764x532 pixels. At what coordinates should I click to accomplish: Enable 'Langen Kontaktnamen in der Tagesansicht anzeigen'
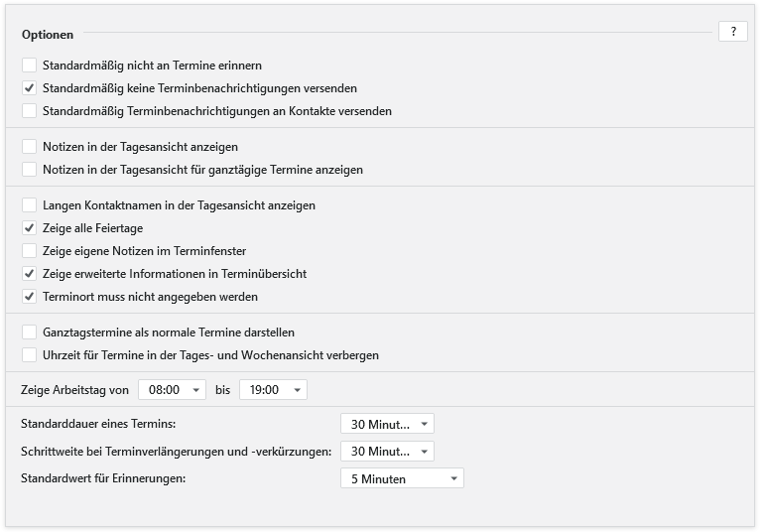tap(30, 205)
